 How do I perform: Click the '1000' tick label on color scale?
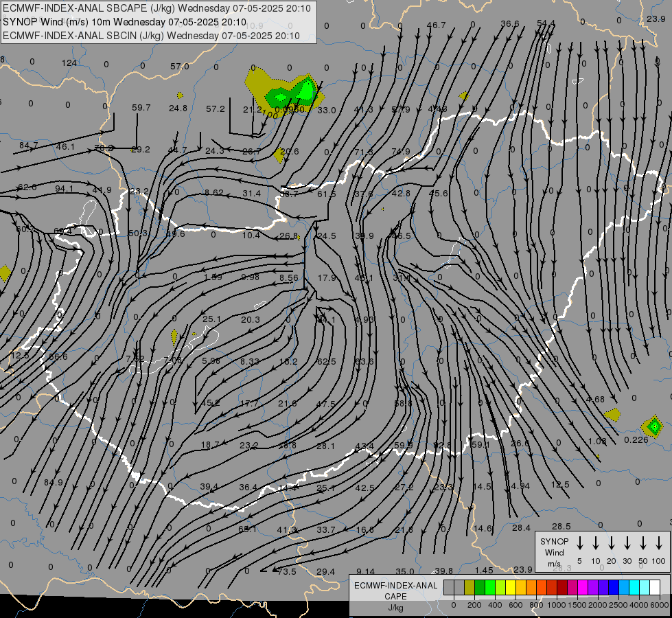(556, 605)
